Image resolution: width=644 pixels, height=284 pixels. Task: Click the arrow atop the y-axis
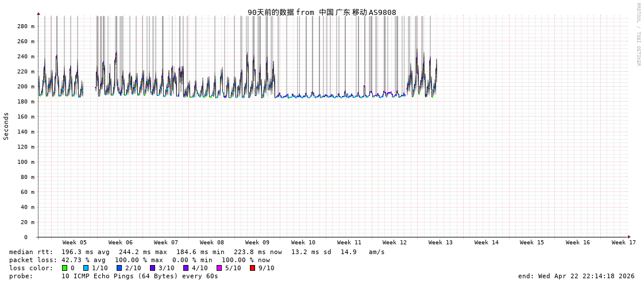pos(38,13)
